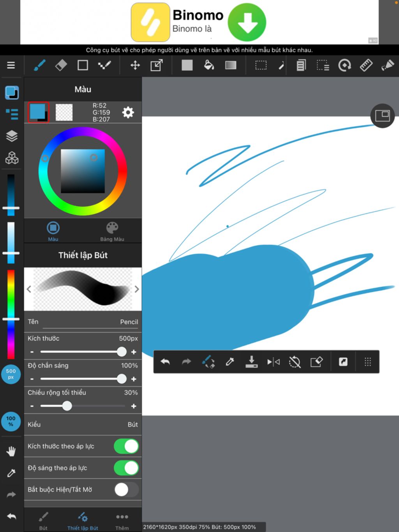Switch brush/eraser in floating toolbar
The image size is (399, 532).
[208, 362]
